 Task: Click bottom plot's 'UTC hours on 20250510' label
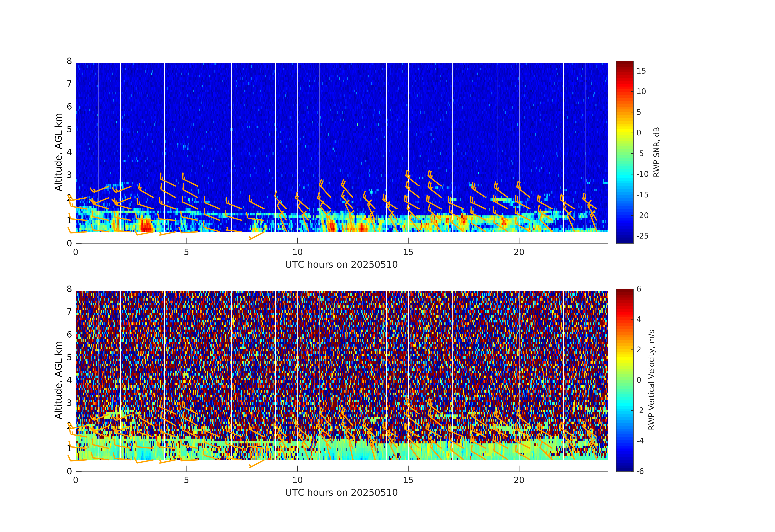coord(341,492)
